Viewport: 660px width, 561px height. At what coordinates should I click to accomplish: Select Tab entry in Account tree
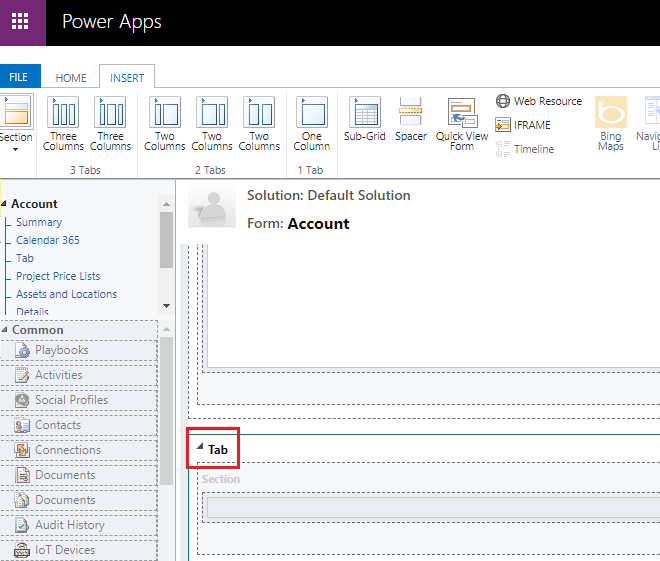[x=25, y=258]
